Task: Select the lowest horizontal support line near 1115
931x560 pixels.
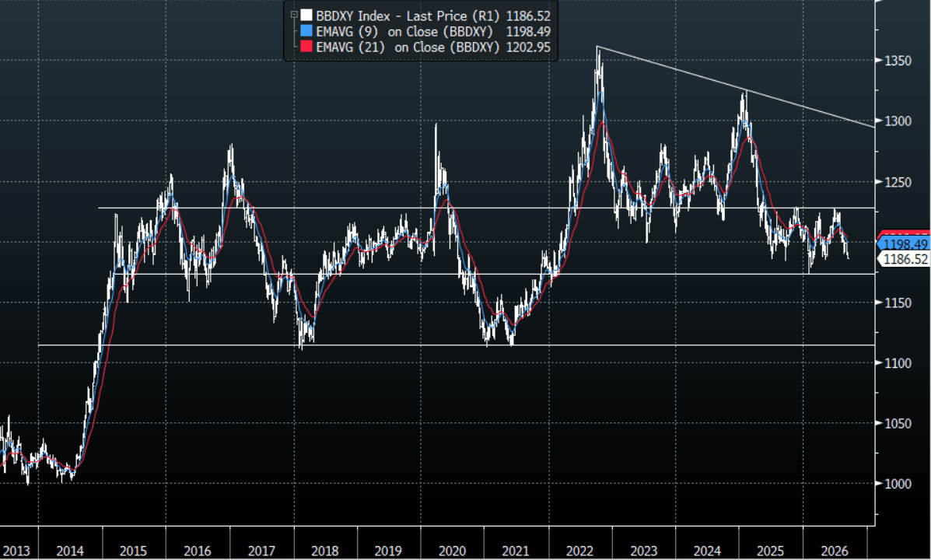Action: point(457,345)
